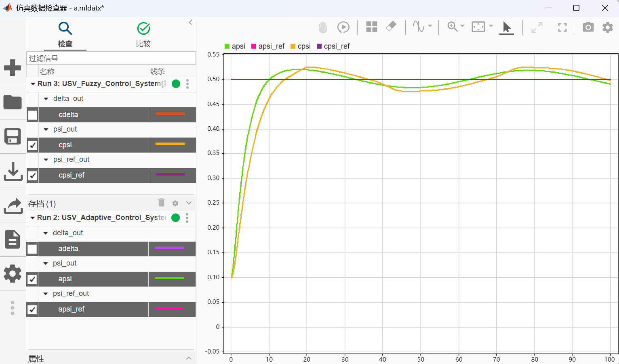Image resolution: width=619 pixels, height=364 pixels.
Task: Select the 检查 inspect tab
Action: 65,35
